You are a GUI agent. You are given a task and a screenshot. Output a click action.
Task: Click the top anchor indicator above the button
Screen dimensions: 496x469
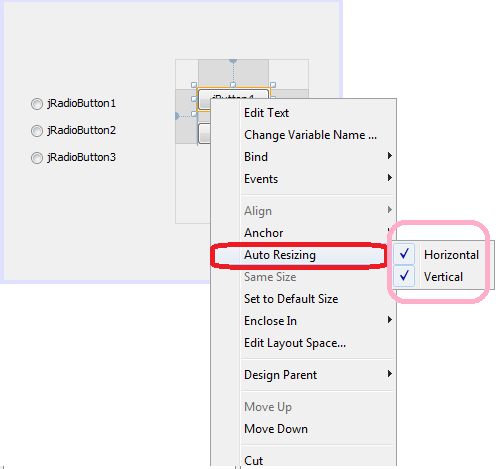tap(233, 61)
